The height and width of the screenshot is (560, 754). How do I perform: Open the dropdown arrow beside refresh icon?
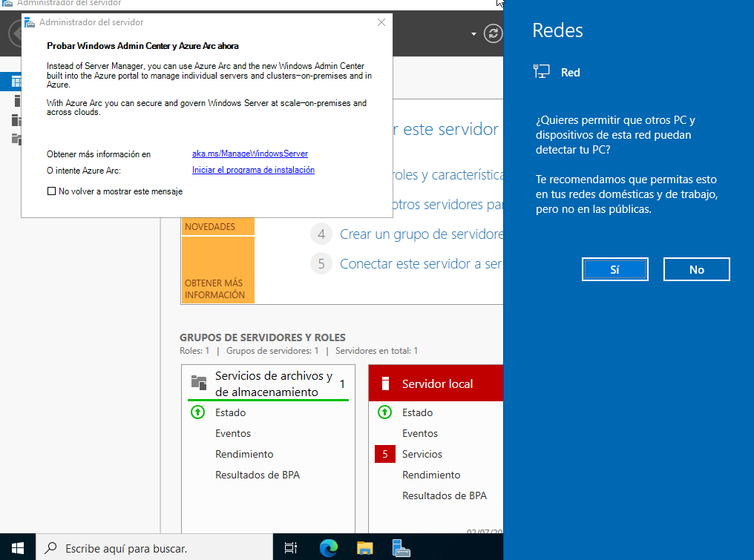(x=473, y=34)
